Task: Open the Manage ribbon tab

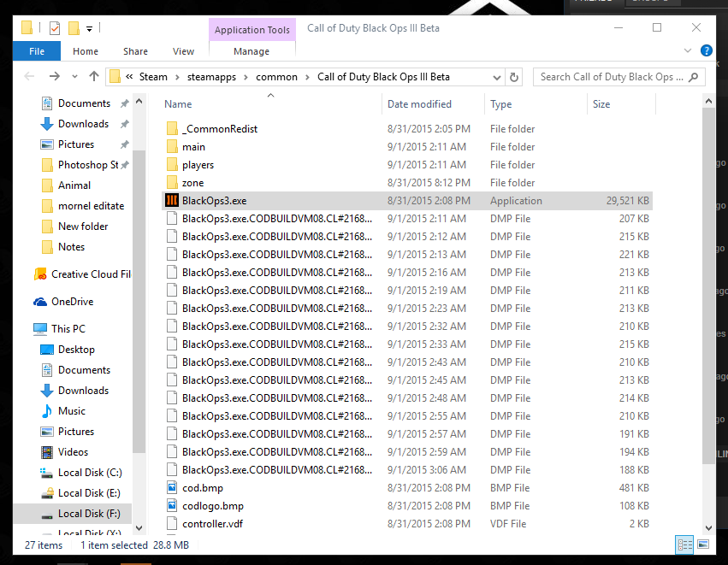Action: click(x=252, y=51)
